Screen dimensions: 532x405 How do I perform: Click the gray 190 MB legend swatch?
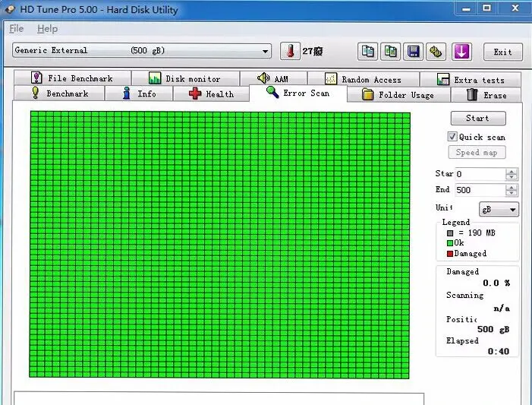pos(450,233)
